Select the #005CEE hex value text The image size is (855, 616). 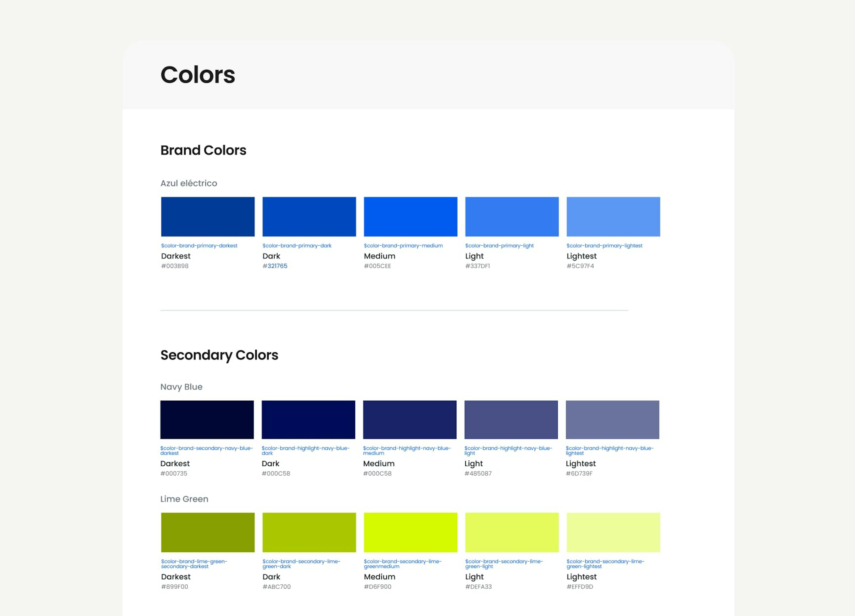(377, 266)
